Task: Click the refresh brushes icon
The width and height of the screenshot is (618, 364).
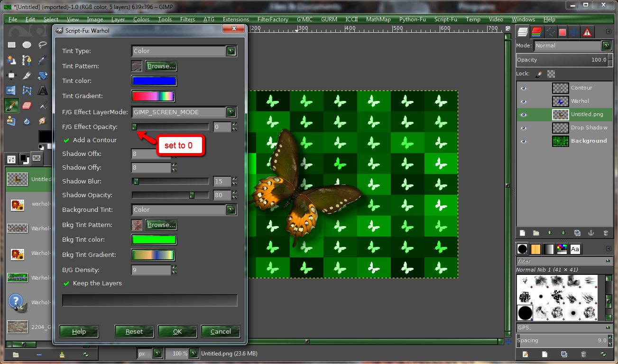Action: 603,354
